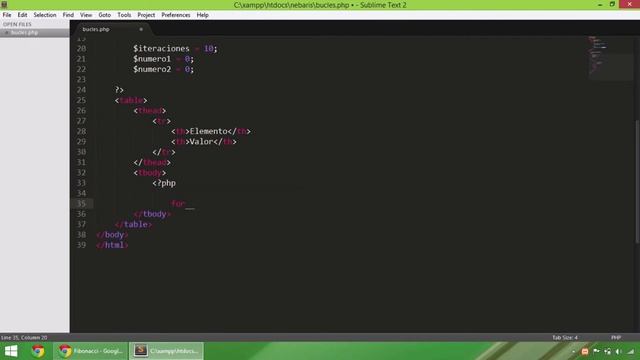Click the closing body tag on line 38
The image size is (640, 360).
[112, 235]
